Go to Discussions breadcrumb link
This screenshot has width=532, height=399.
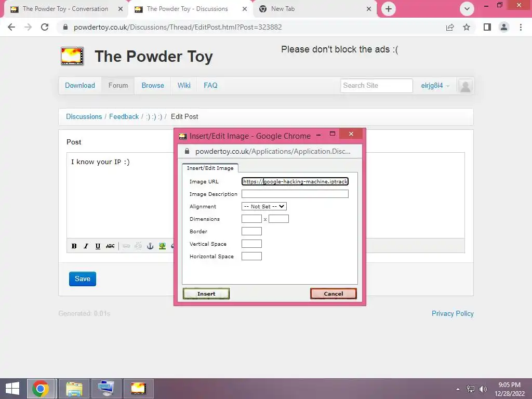[x=84, y=117]
